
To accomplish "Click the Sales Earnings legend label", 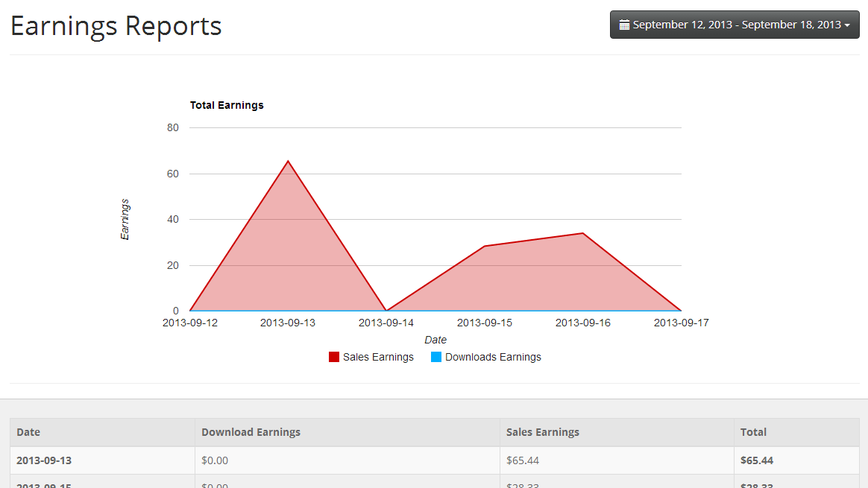I will tap(378, 357).
